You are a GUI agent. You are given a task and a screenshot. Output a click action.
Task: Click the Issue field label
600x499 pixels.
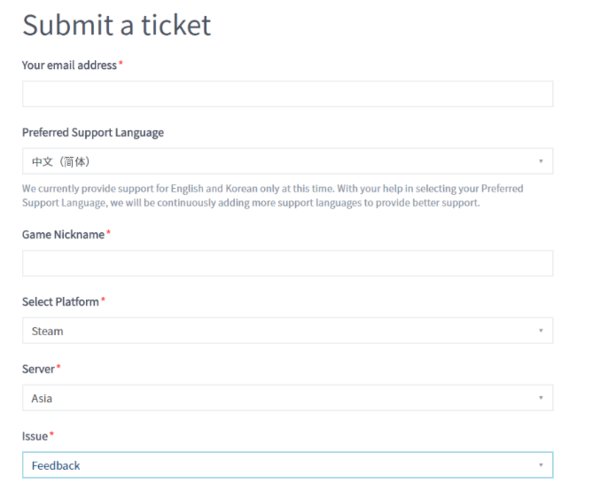pos(35,436)
